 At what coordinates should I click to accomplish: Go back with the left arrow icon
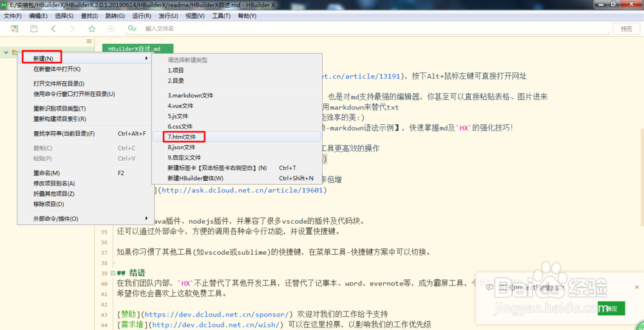53,29
